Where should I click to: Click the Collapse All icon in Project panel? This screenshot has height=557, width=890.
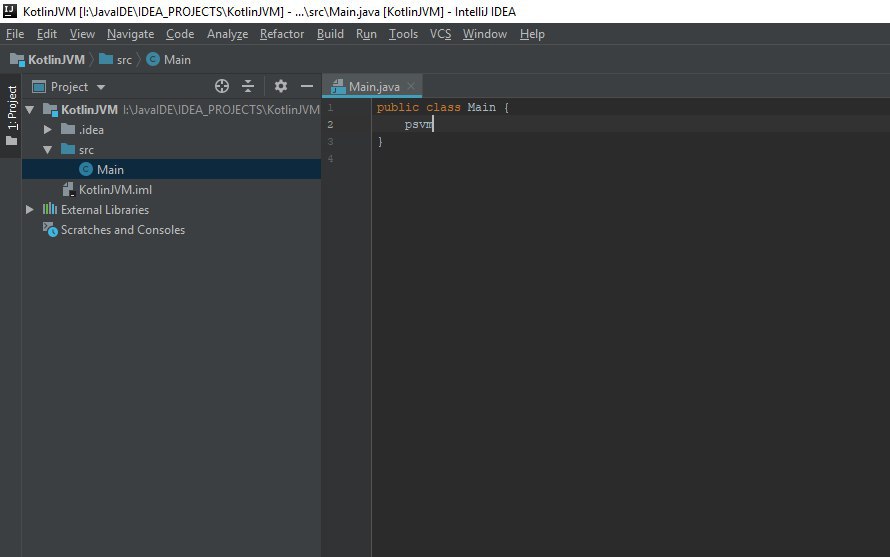[248, 86]
